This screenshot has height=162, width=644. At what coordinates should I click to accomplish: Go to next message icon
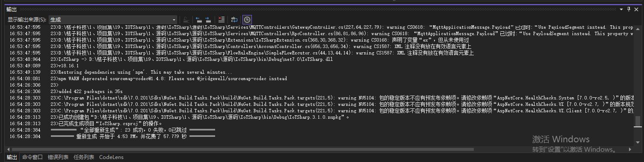(208, 20)
